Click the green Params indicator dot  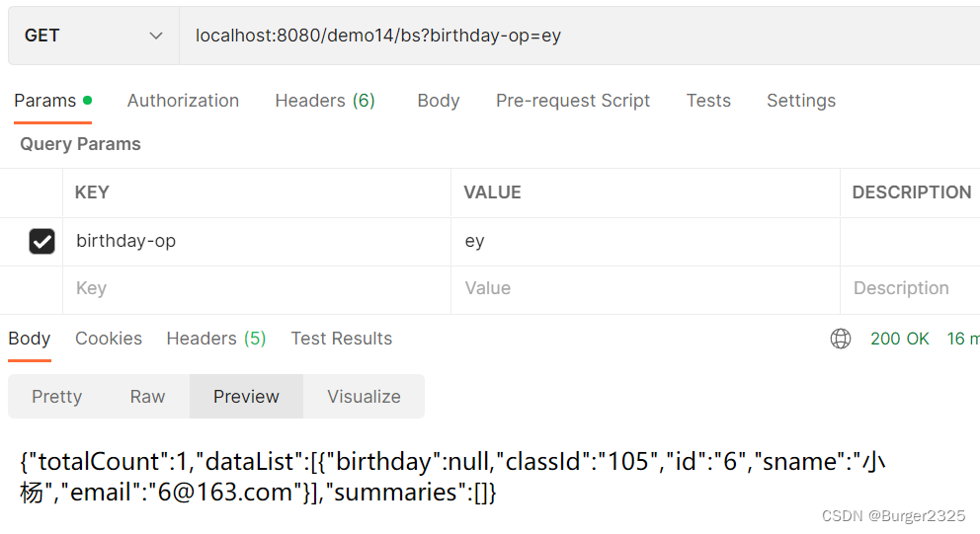pyautogui.click(x=88, y=100)
